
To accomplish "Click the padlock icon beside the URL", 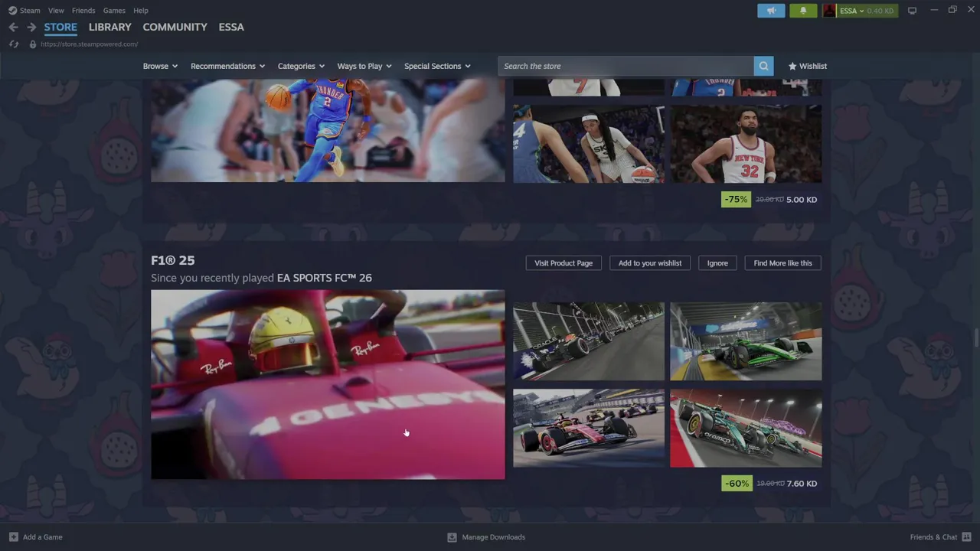I will coord(32,44).
